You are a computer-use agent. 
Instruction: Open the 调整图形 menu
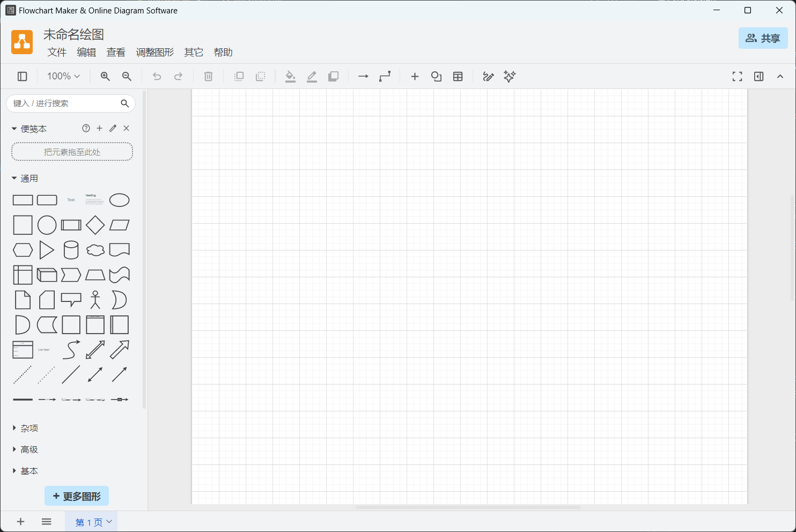tap(154, 52)
